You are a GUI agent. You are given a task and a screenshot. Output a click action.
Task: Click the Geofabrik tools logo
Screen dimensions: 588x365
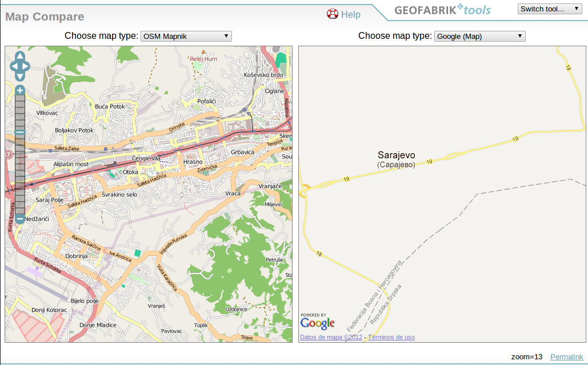pyautogui.click(x=442, y=10)
